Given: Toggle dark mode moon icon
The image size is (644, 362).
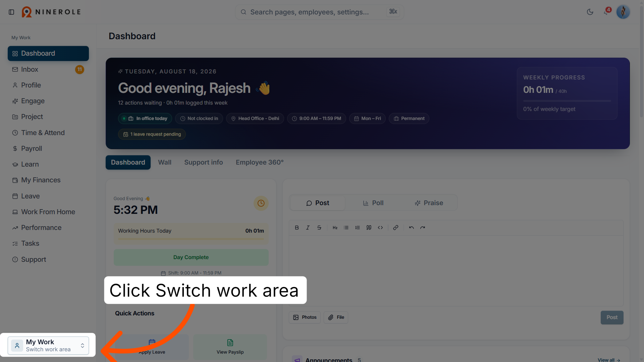Looking at the screenshot, I should (590, 12).
